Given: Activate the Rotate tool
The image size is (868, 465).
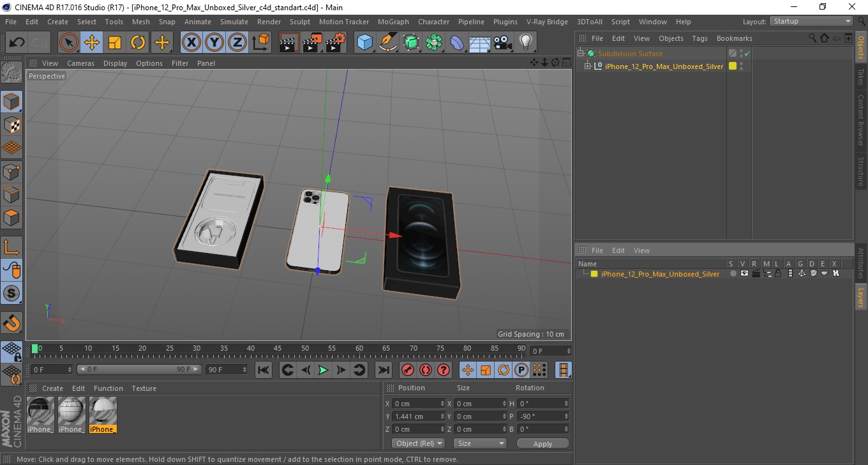Looking at the screenshot, I should [138, 43].
